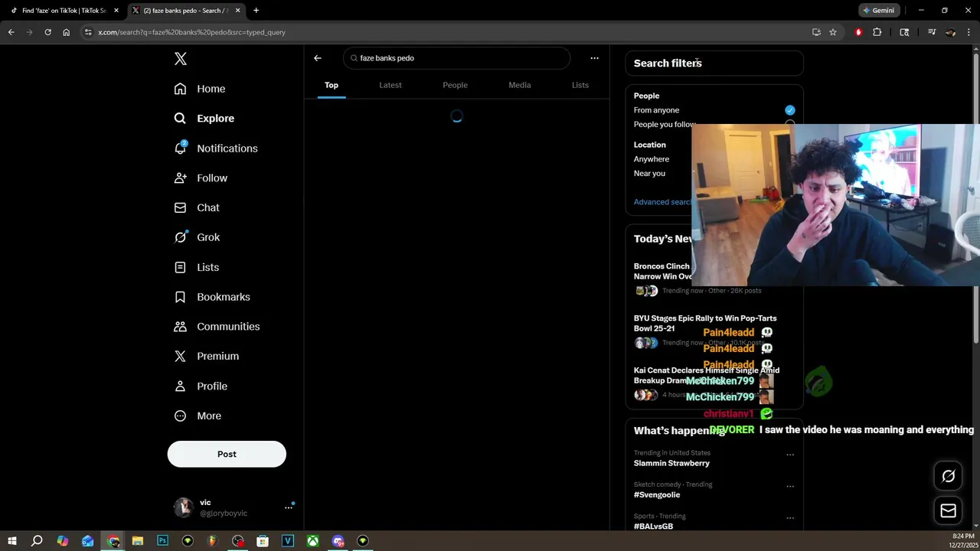
Task: Click the Post button
Action: click(x=227, y=455)
